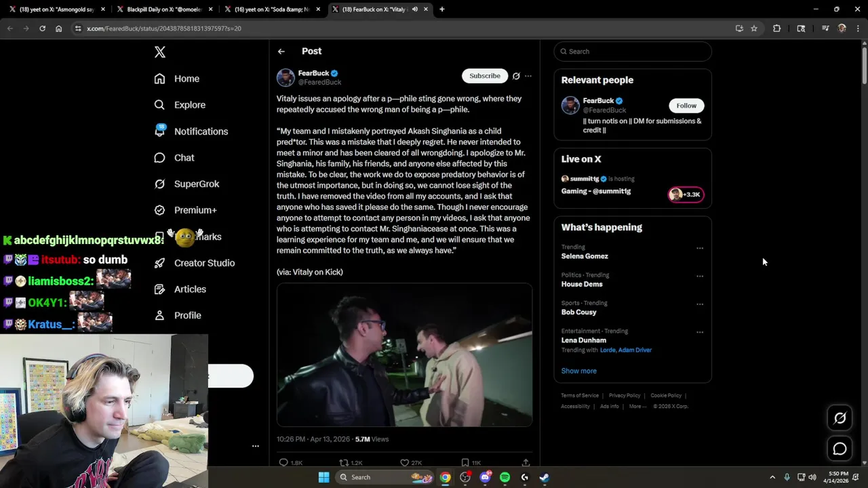Open the Windows Start menu
868x488 pixels.
tap(324, 477)
